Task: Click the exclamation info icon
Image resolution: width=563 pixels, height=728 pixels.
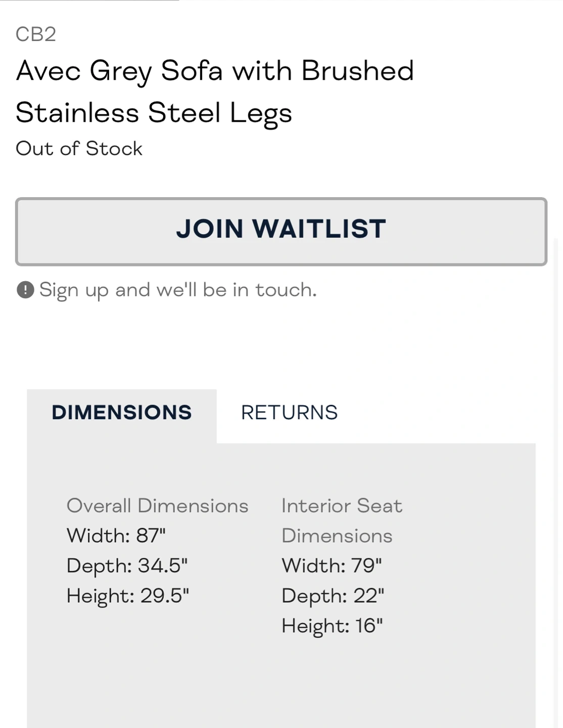Action: (x=25, y=290)
